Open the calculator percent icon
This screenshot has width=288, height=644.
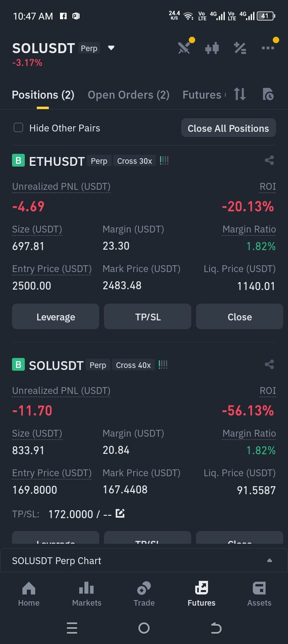pos(240,48)
